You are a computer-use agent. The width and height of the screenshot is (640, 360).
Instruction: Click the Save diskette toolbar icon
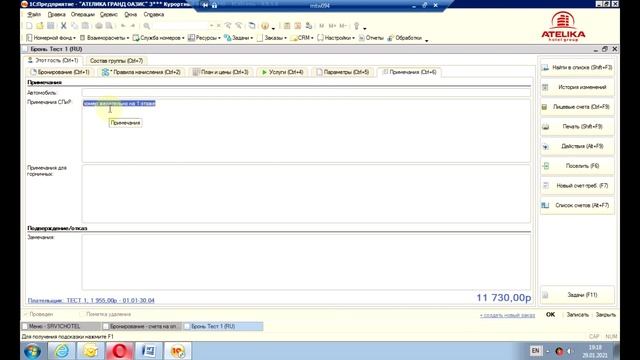pos(50,26)
